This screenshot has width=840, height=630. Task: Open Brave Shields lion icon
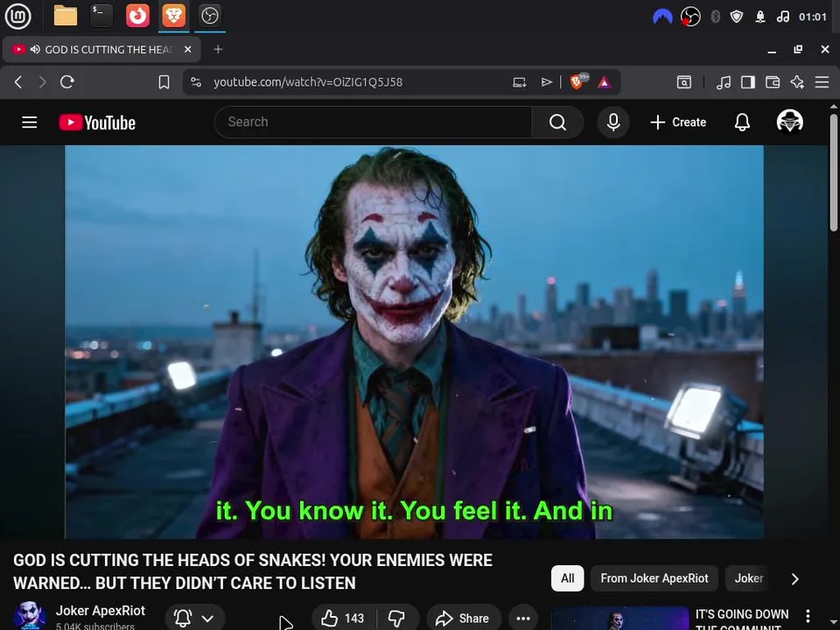(577, 81)
